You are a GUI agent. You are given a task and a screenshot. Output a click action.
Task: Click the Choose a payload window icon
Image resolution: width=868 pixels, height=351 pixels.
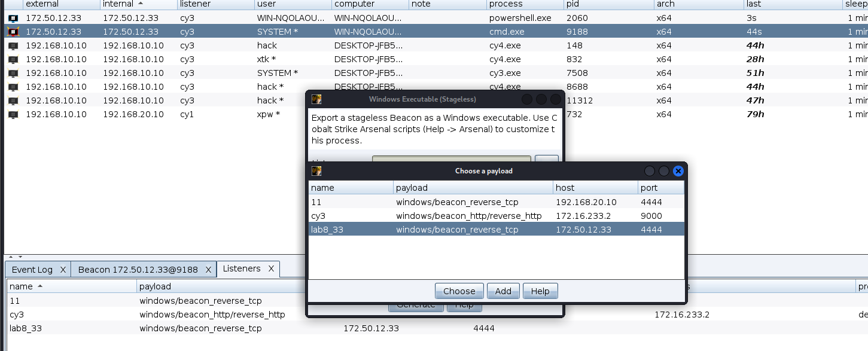tap(316, 171)
